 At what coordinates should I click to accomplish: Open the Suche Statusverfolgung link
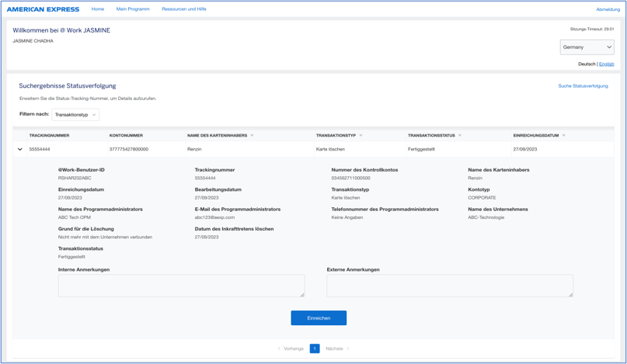pyautogui.click(x=583, y=86)
